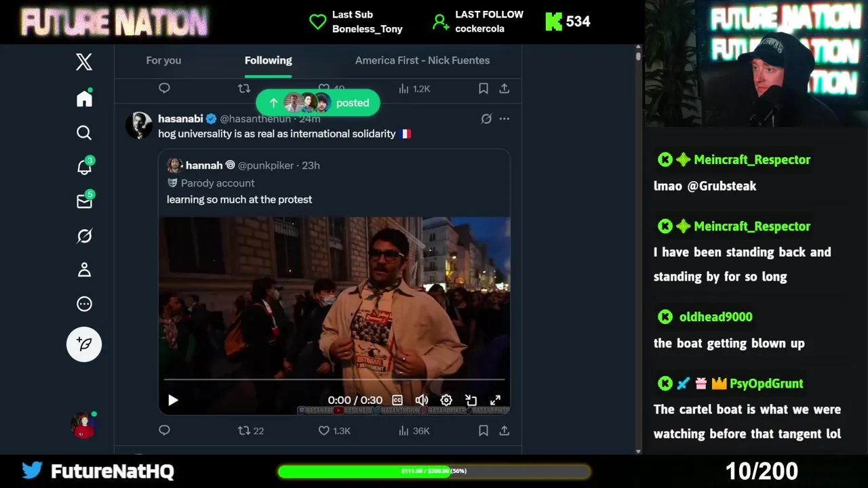
Task: Go to Home feed icon in sidebar
Action: 84,98
